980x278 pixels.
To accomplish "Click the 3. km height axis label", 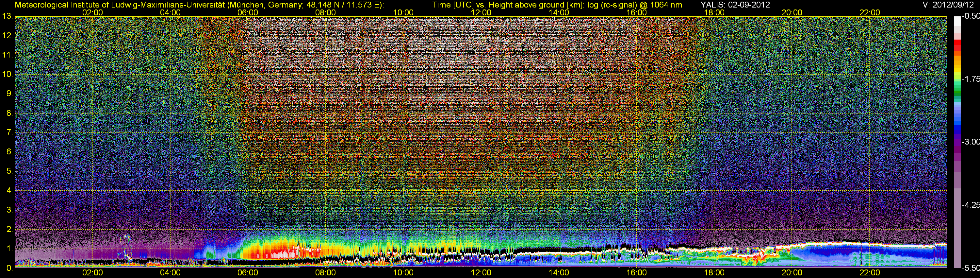I will 9,210.
